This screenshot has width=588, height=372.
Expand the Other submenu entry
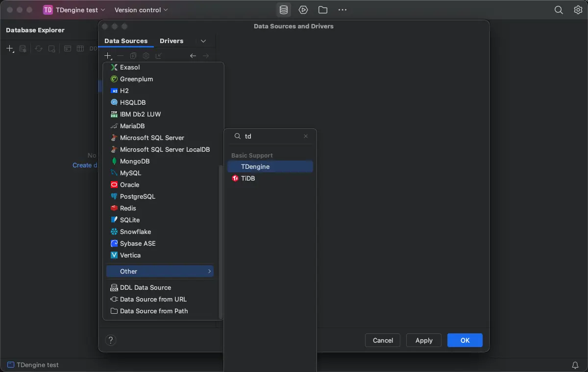(160, 271)
